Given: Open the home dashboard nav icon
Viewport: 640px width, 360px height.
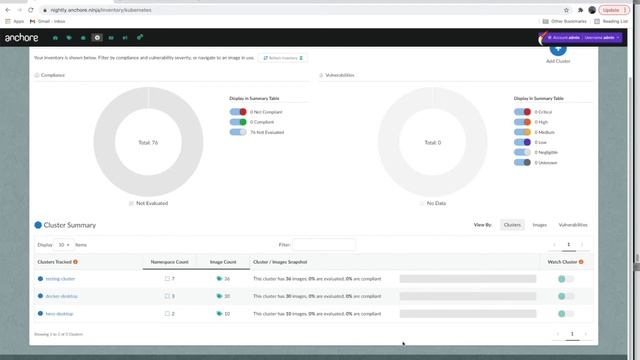Looking at the screenshot, I should [x=56, y=38].
